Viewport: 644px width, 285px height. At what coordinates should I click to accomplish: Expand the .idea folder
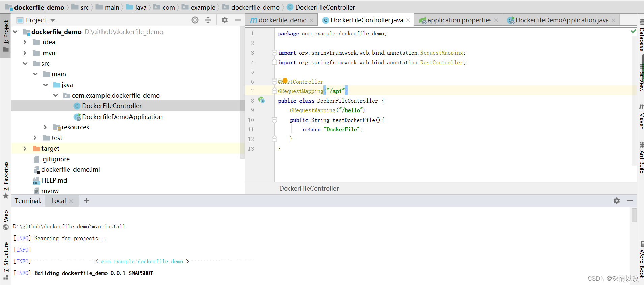[25, 42]
